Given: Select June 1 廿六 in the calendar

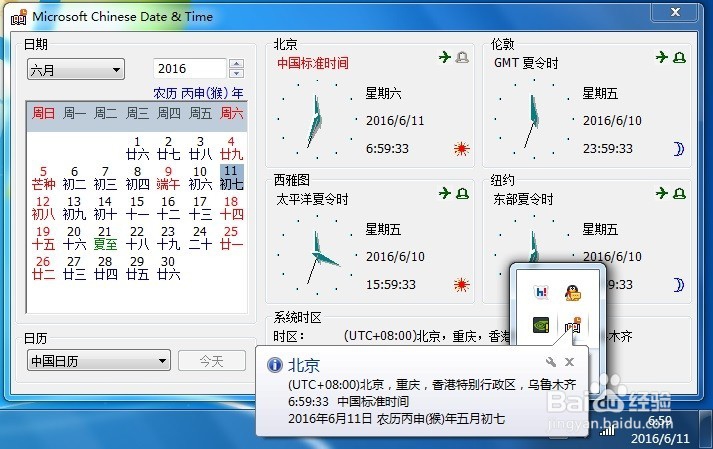Looking at the screenshot, I should 137,148.
